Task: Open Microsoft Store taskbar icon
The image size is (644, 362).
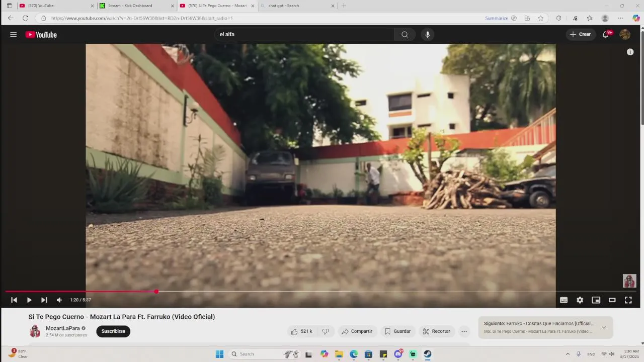Action: [x=368, y=354]
